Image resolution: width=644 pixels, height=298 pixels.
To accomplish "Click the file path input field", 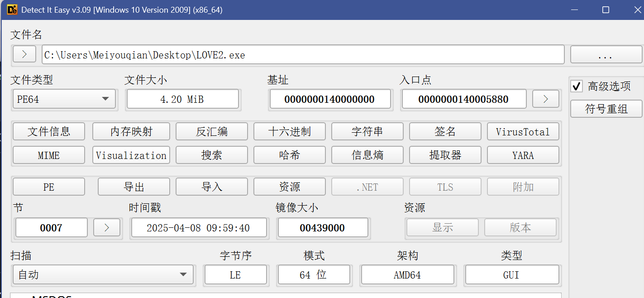I will pos(303,55).
